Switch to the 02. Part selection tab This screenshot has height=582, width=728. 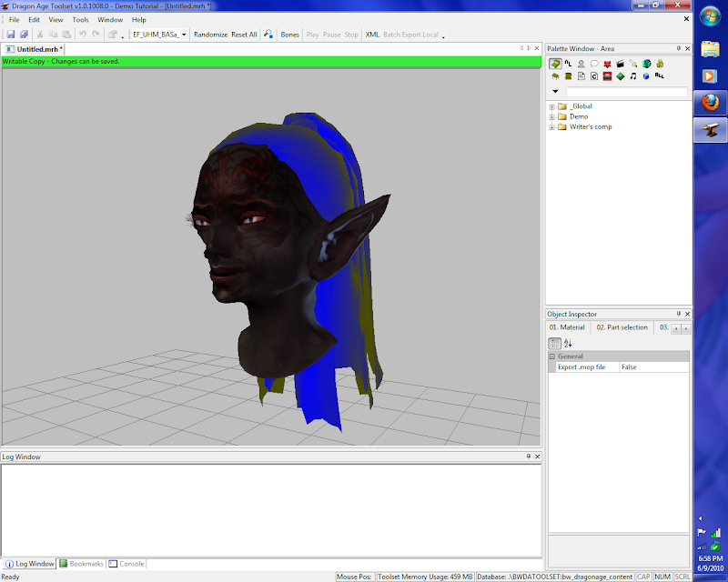coord(622,327)
